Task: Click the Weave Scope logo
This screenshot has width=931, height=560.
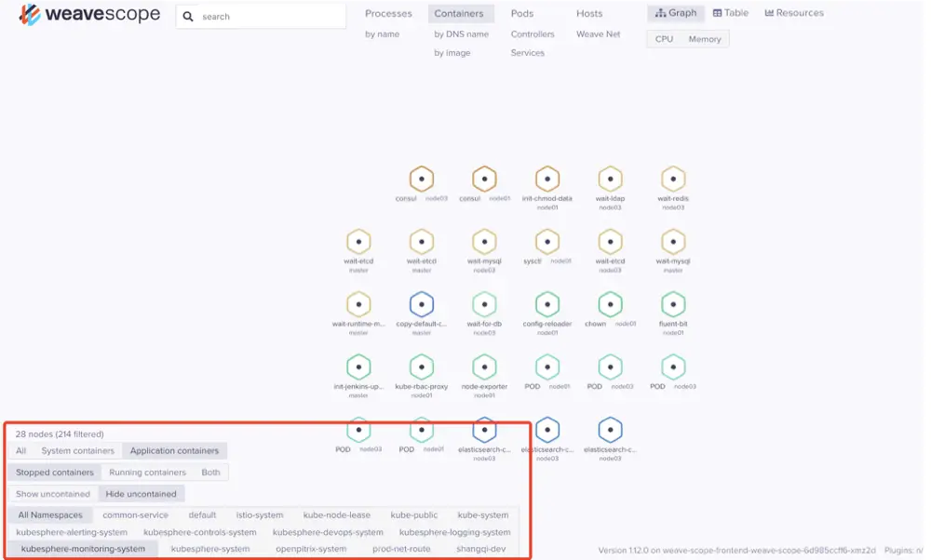Action: (89, 14)
